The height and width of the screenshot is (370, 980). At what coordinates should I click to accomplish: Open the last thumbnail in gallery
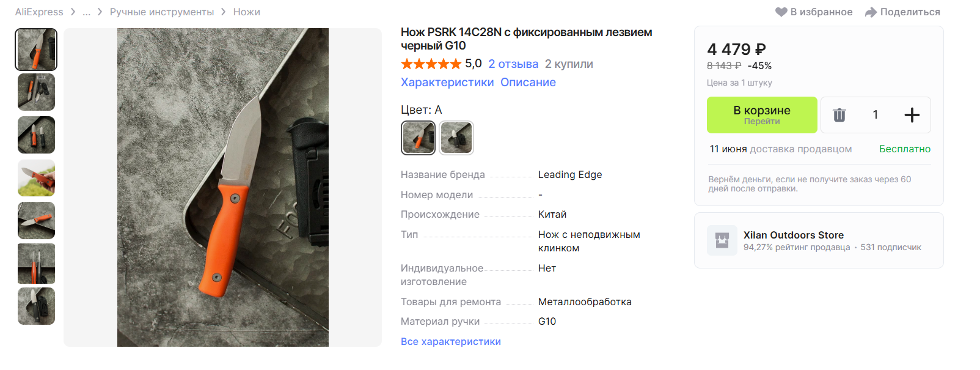point(36,306)
